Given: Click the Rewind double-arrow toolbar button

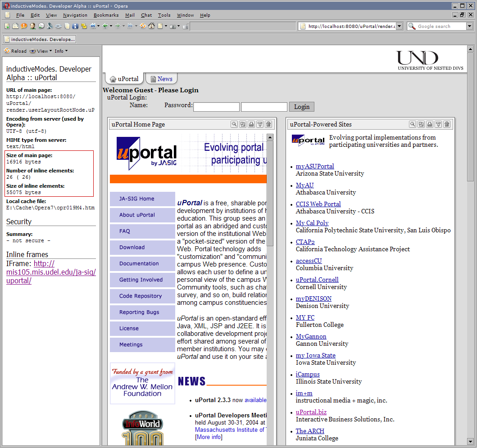Looking at the screenshot, I should tap(93, 26).
